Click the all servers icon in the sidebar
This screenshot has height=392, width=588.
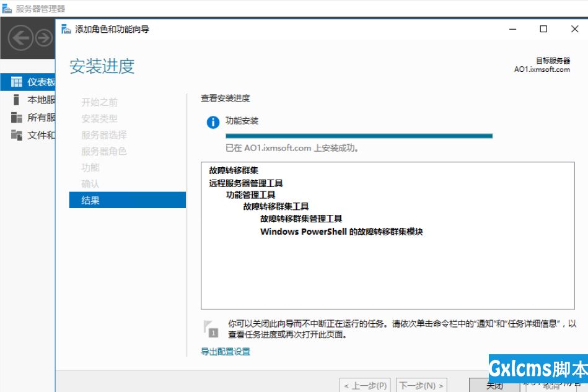(16, 118)
